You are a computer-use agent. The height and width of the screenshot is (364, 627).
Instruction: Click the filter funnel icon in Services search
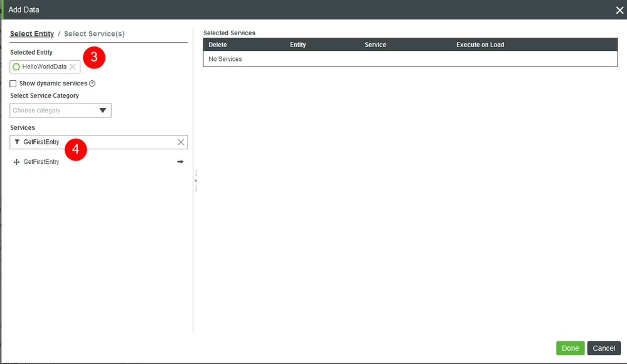click(17, 142)
